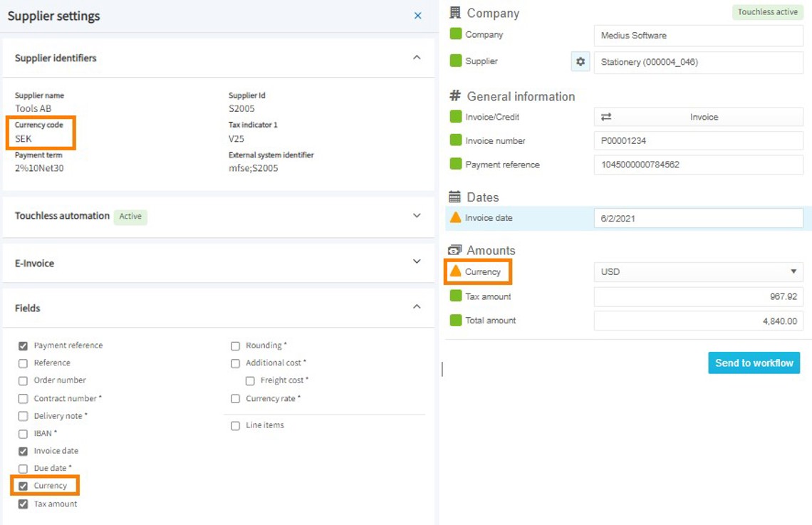Click the Invoice date input field
Image resolution: width=812 pixels, height=525 pixels.
pyautogui.click(x=698, y=218)
